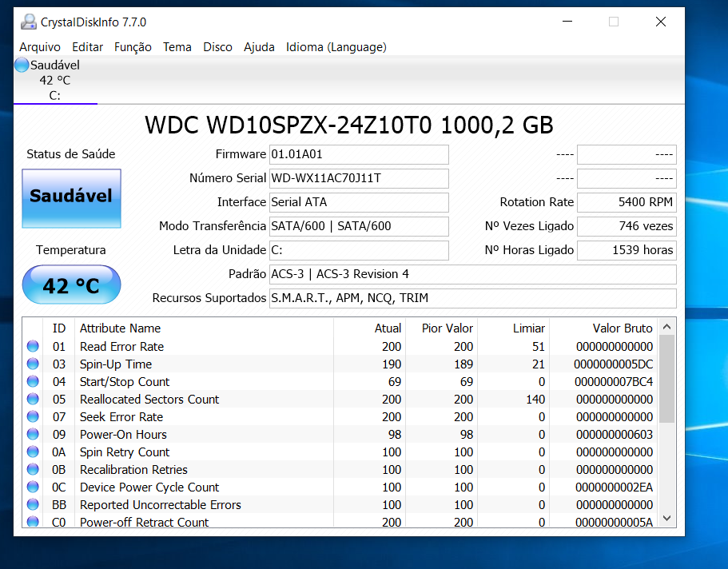This screenshot has height=569, width=728.
Task: Click the ID column header
Action: [59, 328]
